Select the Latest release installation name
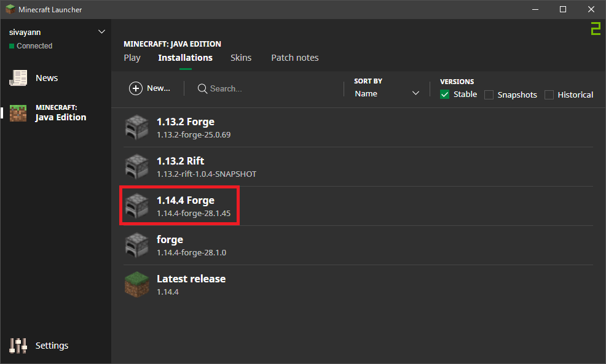Viewport: 606px width, 364px height. click(x=191, y=279)
